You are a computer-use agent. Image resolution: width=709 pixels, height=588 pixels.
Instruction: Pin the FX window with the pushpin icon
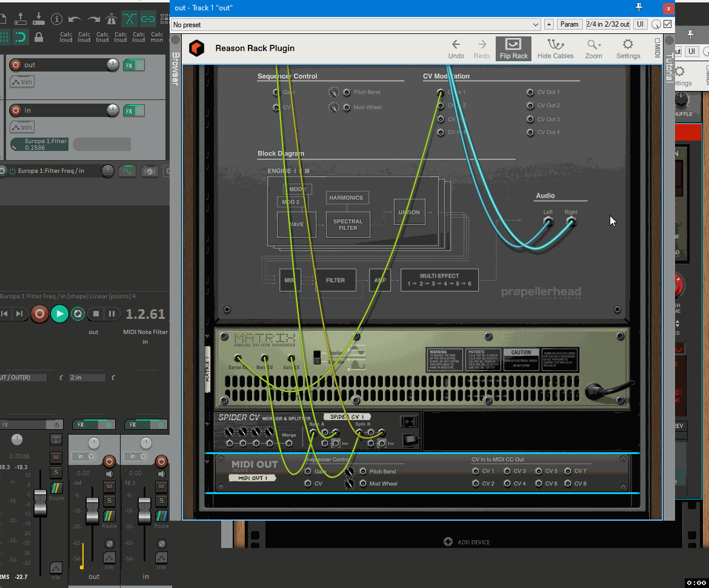tap(639, 7)
